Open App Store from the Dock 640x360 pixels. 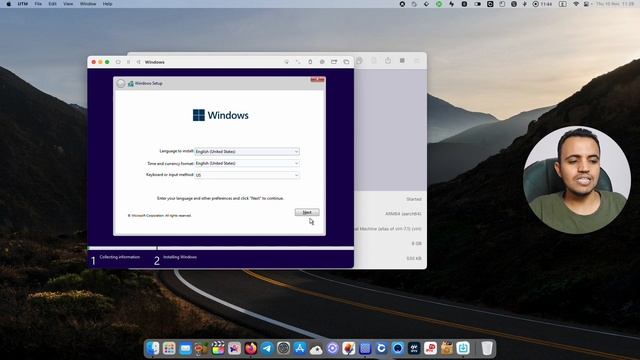click(300, 348)
